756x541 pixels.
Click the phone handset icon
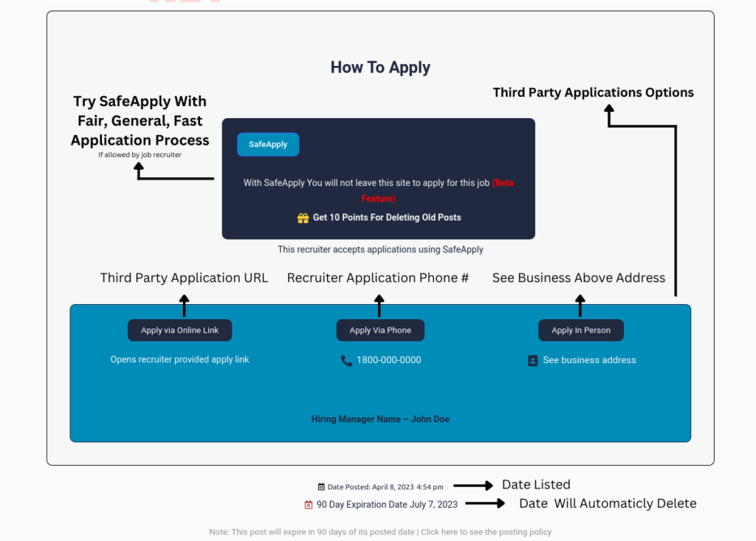(346, 361)
